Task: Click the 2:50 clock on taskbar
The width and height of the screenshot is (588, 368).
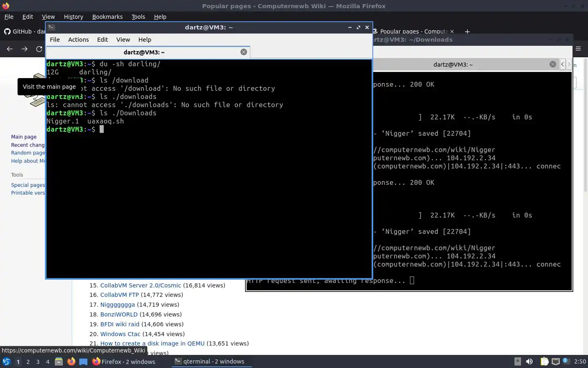Action: (x=580, y=361)
